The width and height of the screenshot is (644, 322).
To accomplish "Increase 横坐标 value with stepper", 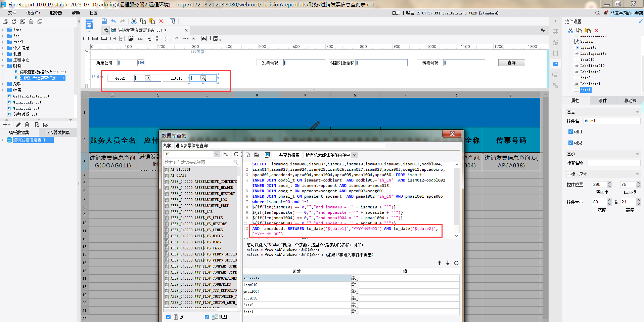I will click(x=610, y=183).
